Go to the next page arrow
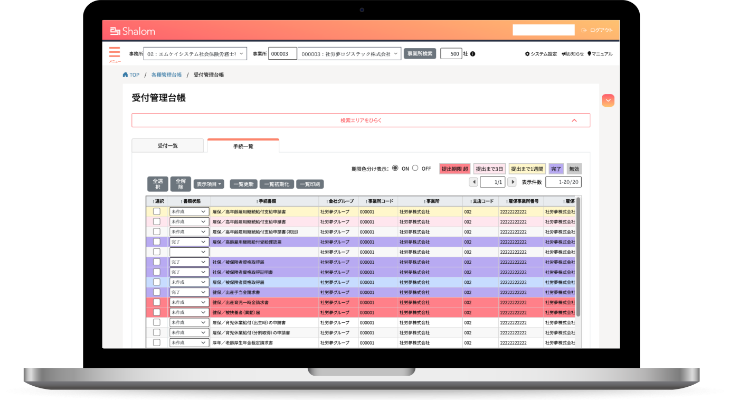This screenshot has width=730, height=400. (512, 182)
